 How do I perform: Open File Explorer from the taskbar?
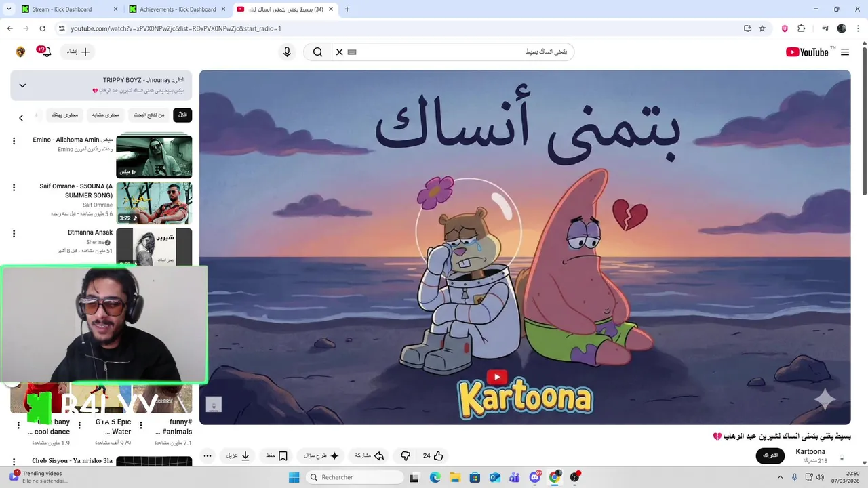coord(454,477)
